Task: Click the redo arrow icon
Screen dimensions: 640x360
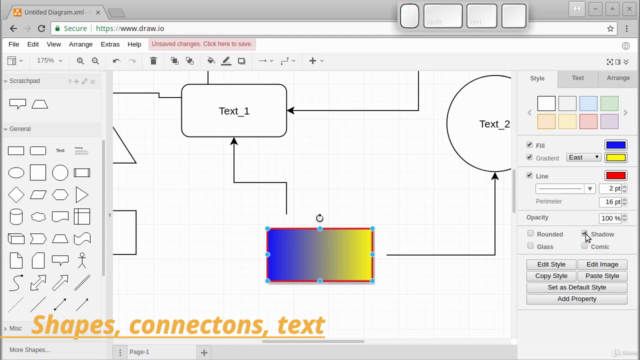Action: point(132,61)
